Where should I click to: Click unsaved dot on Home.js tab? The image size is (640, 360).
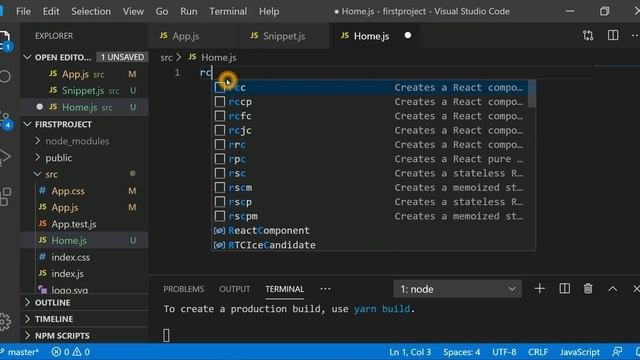pos(407,36)
